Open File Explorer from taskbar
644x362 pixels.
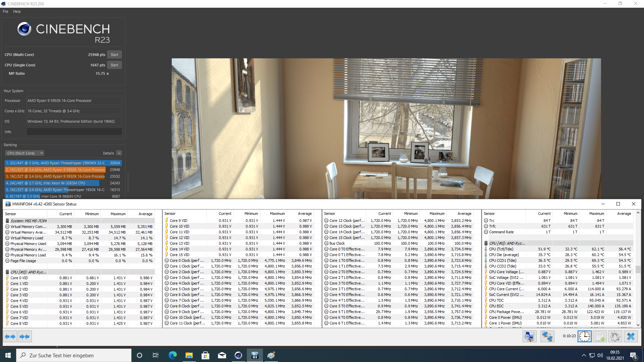189,355
